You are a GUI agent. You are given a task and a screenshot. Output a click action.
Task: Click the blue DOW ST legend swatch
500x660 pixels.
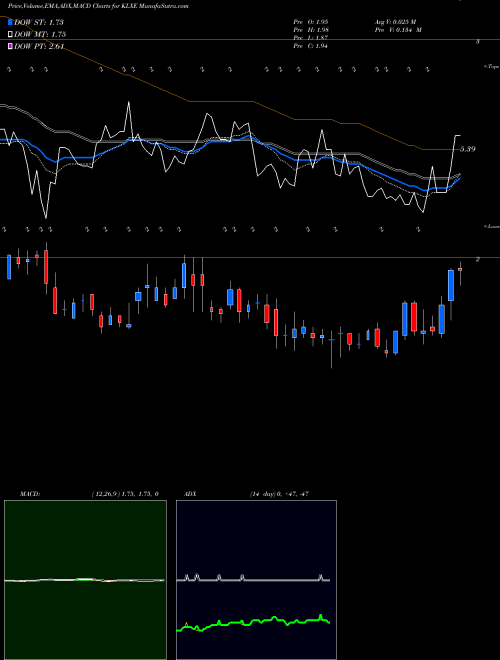11,22
